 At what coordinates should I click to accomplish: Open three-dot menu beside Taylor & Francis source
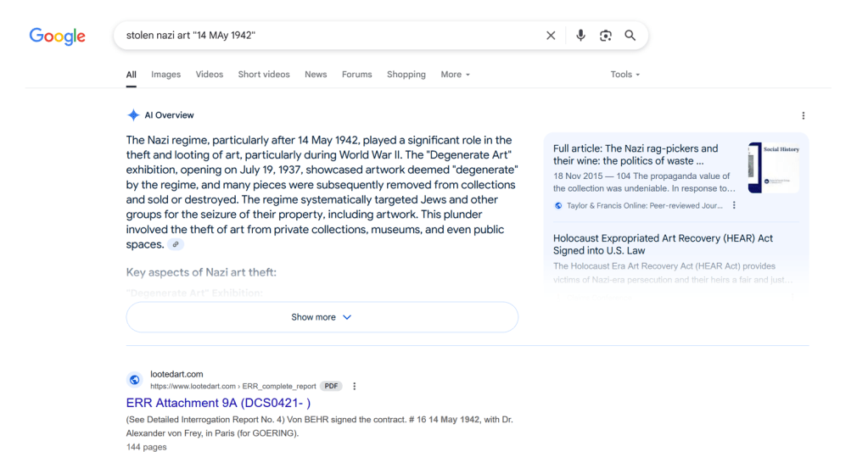tap(734, 205)
